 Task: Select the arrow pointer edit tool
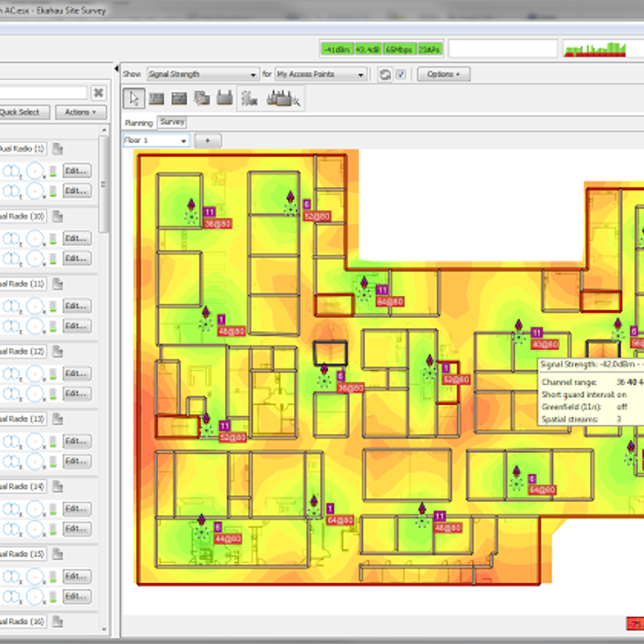coord(134,99)
